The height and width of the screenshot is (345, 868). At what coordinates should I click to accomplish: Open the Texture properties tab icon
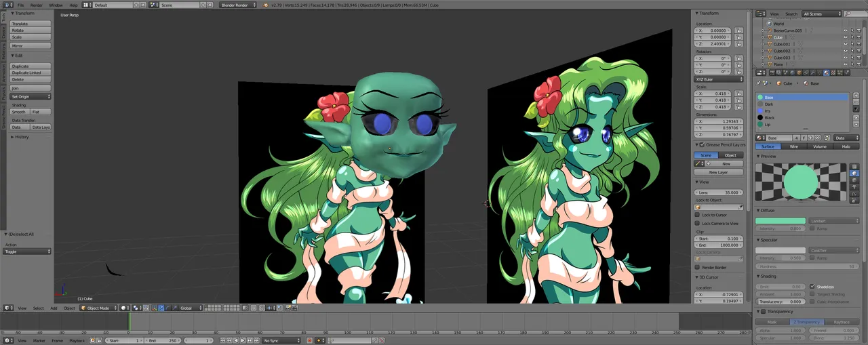[x=833, y=73]
